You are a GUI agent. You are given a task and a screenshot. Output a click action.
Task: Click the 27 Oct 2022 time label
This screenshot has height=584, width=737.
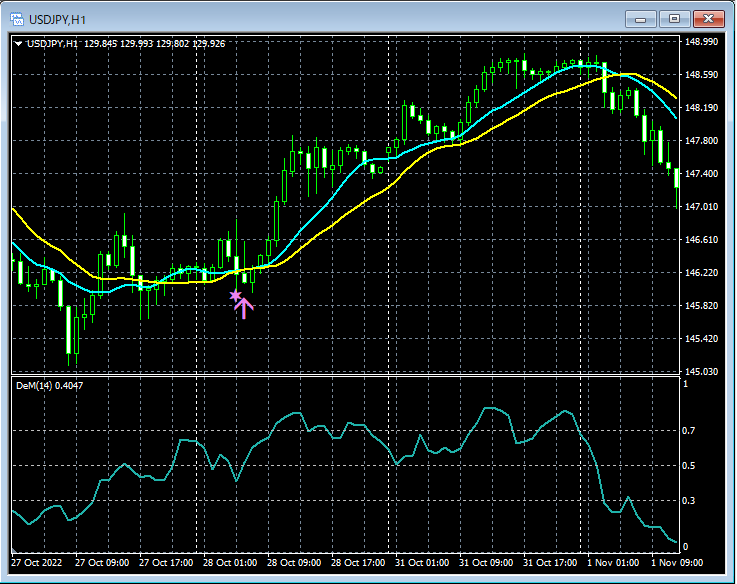pos(37,563)
